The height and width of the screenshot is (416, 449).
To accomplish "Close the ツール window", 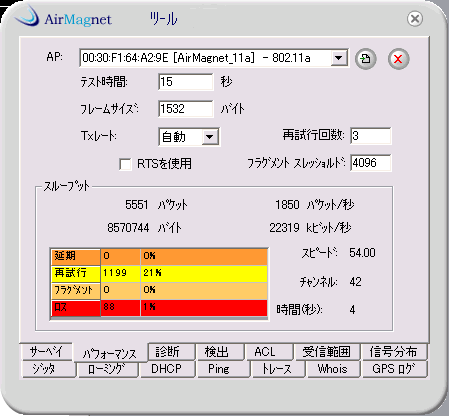I will tap(415, 18).
